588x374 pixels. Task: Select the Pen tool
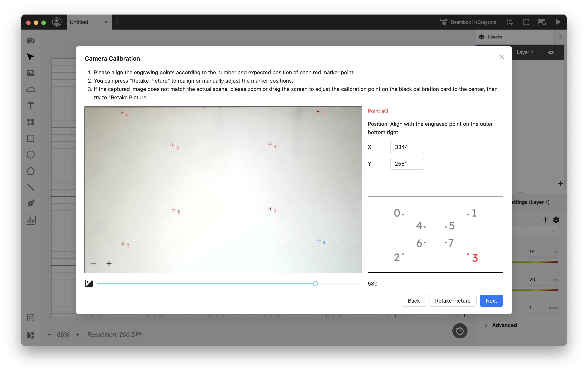tap(30, 203)
